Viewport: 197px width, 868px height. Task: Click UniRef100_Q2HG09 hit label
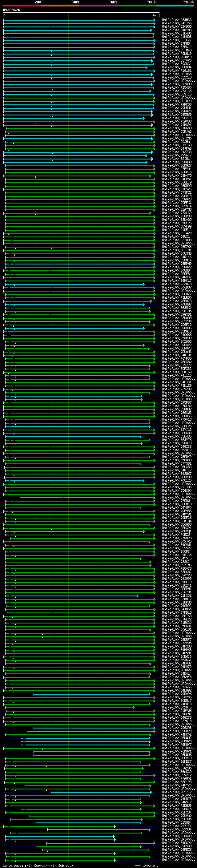[x=177, y=836]
